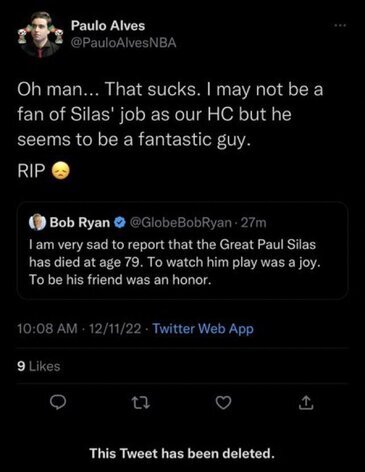View the 9 Likes list
Viewport: 365px width, 472px height.
point(38,366)
